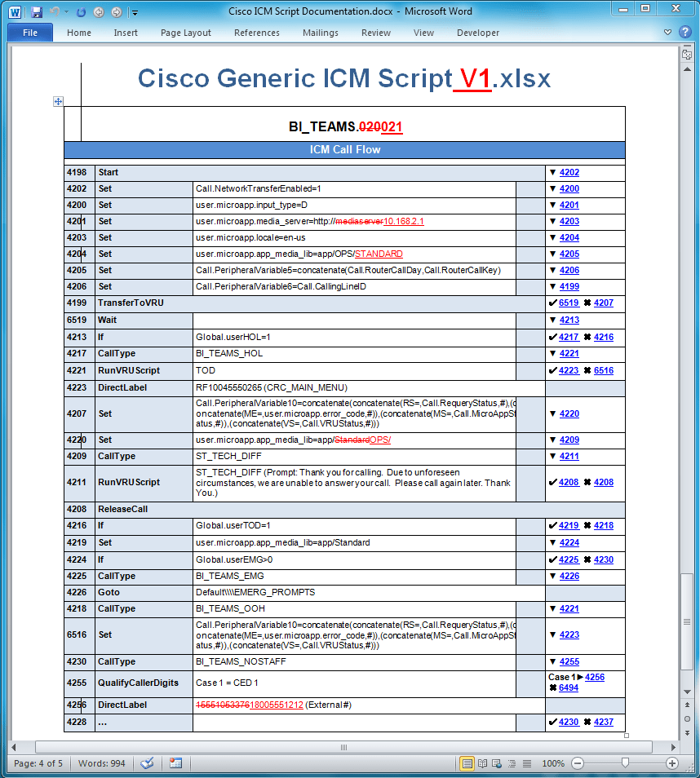Expand the ribbon with the chevron icon

pos(667,33)
